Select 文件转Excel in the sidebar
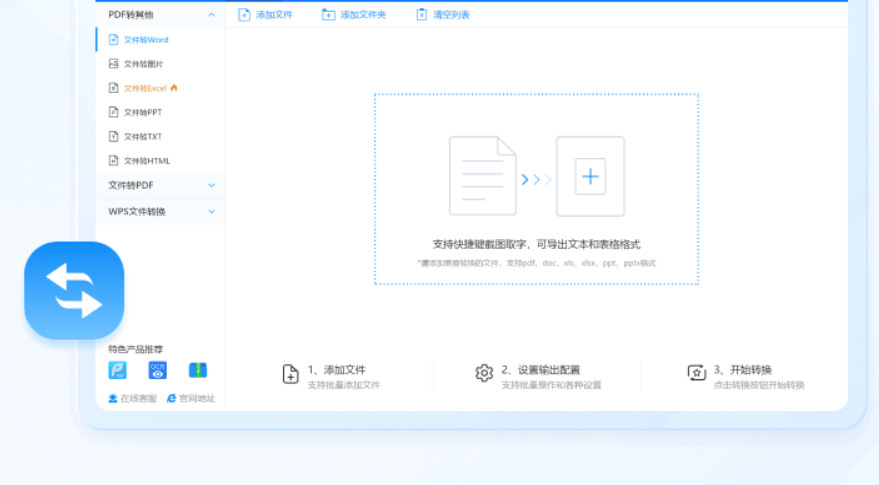Screen dimensions: 879x485 (144, 88)
